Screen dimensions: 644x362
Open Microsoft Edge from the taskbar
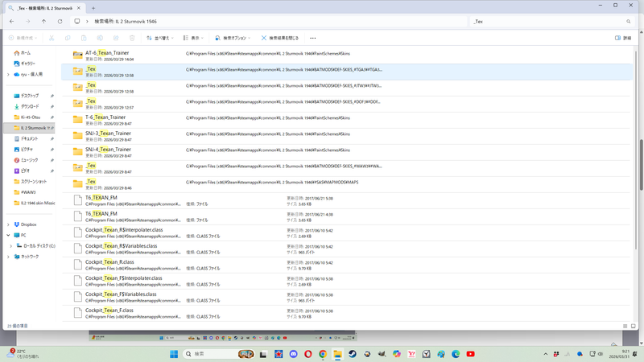click(x=456, y=354)
